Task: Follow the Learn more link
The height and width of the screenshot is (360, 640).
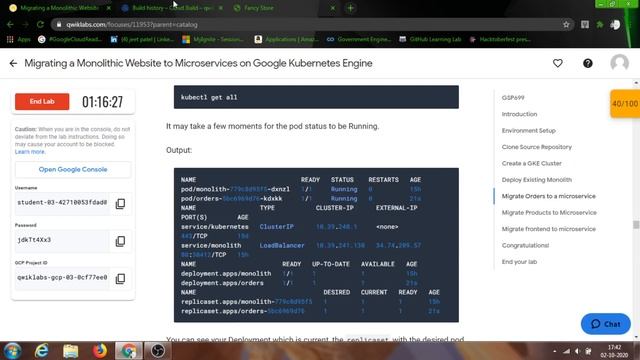Action: [30, 152]
